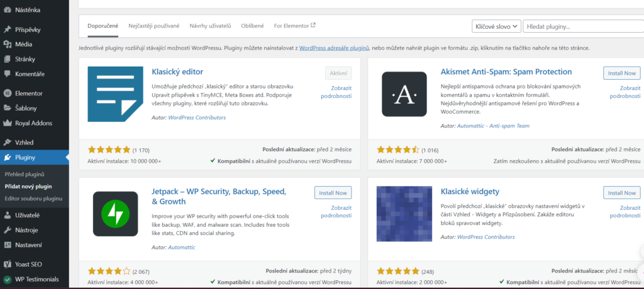The height and width of the screenshot is (289, 644).
Task: Click the Akismet rating count (1 016)
Action: click(x=430, y=150)
